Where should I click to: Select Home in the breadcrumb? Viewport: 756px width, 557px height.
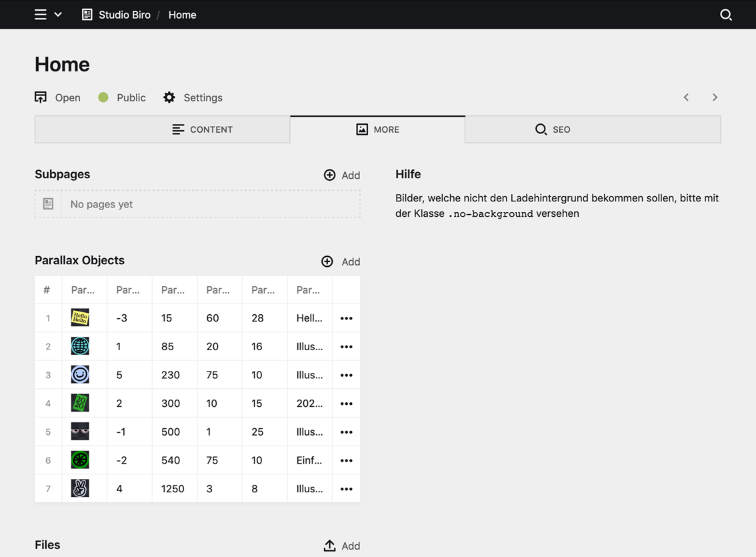point(181,14)
